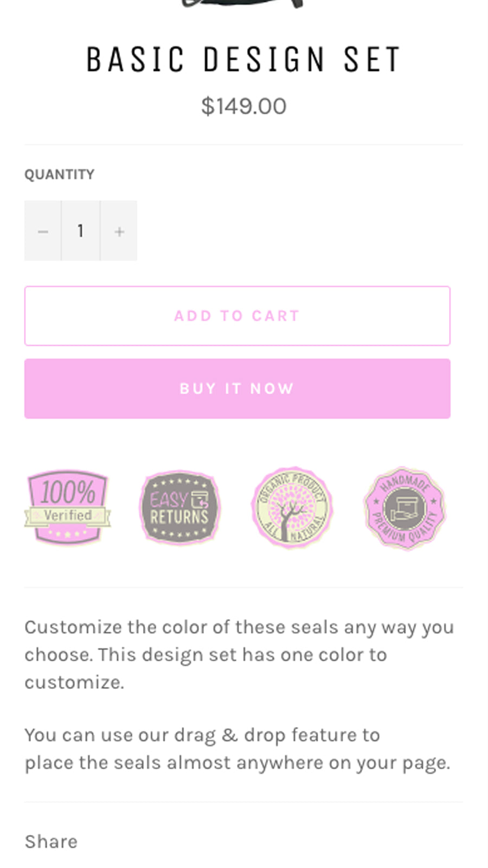Click the partially visible product image at top

click(x=243, y=3)
